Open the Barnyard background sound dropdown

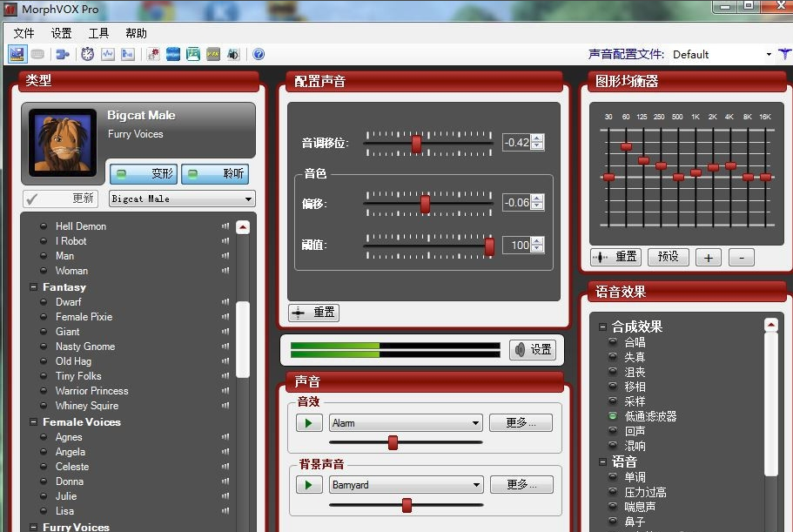(x=475, y=483)
